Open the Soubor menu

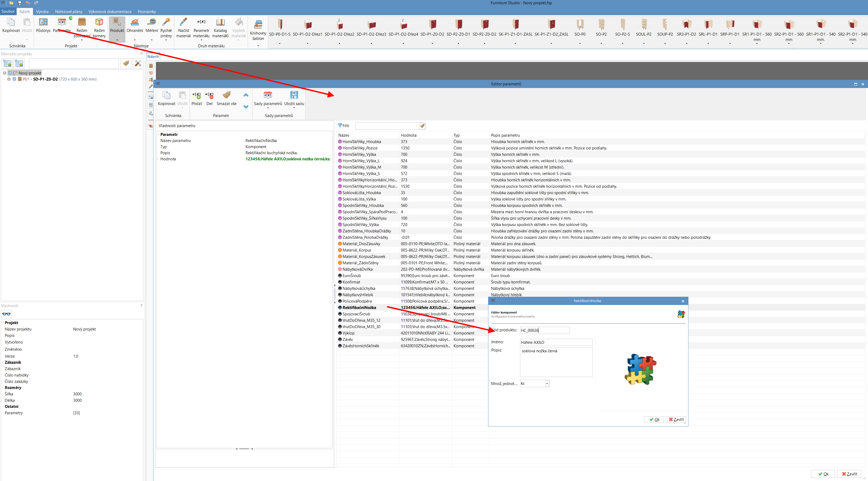[8, 11]
